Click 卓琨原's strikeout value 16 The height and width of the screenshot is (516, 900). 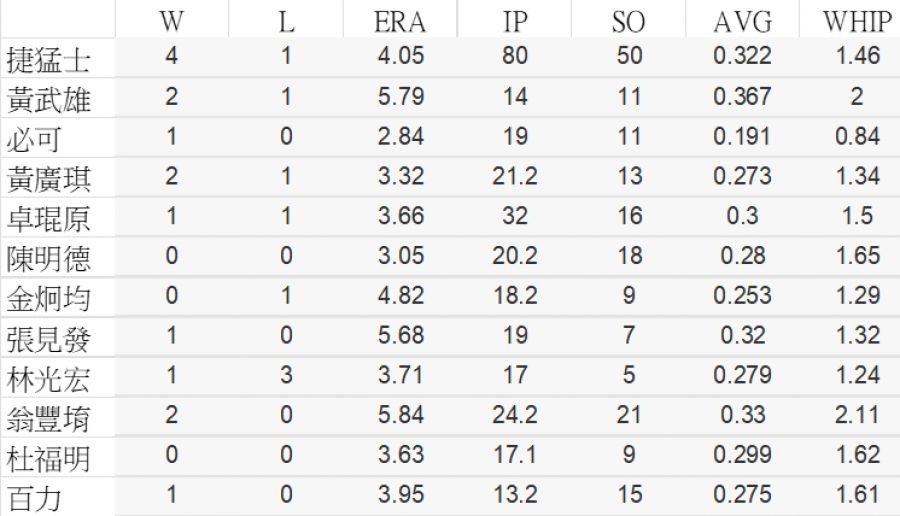[x=628, y=216]
